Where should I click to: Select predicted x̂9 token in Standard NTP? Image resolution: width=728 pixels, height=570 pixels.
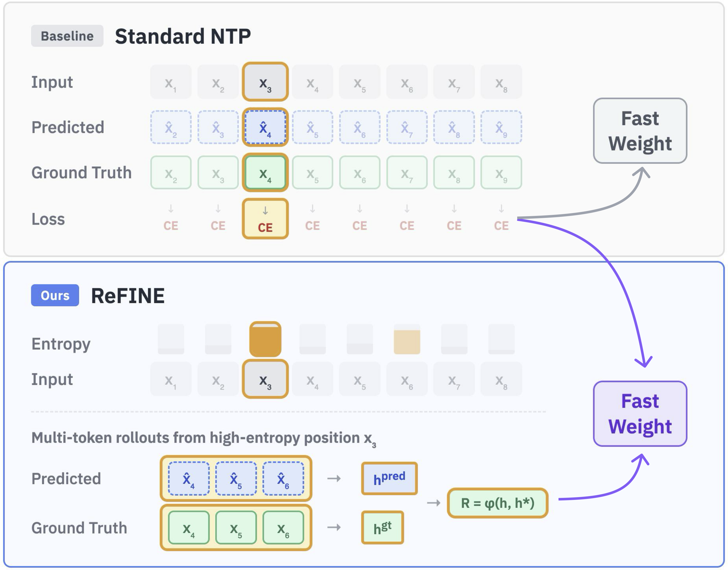pos(501,127)
